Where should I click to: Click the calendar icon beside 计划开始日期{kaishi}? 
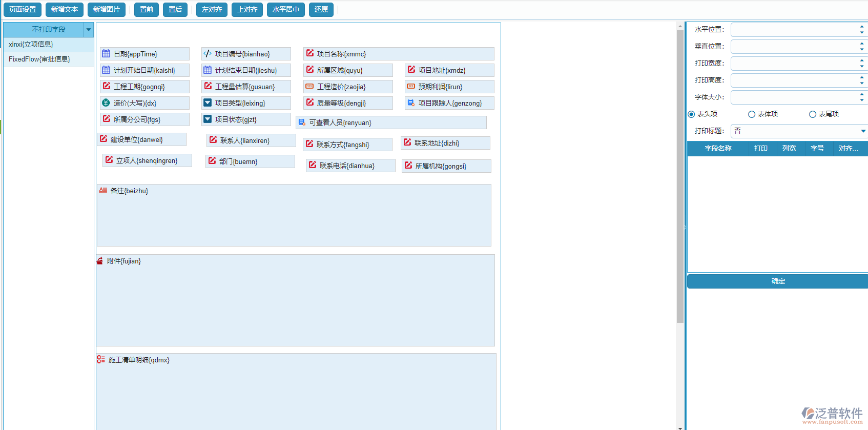click(106, 70)
